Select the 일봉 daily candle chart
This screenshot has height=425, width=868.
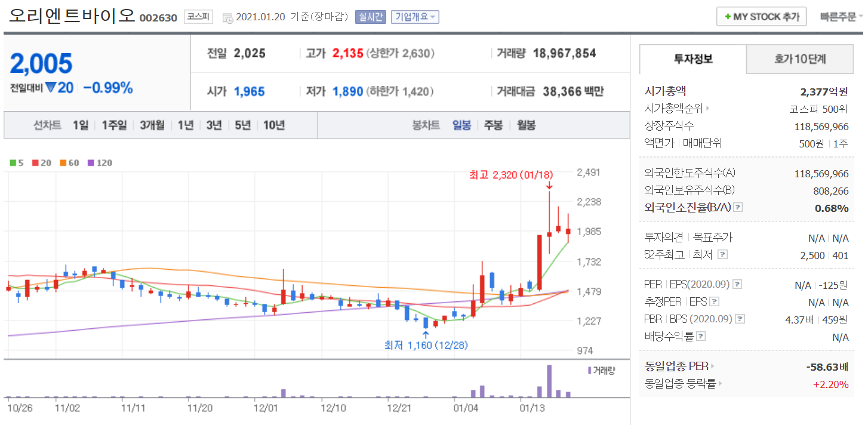click(461, 125)
